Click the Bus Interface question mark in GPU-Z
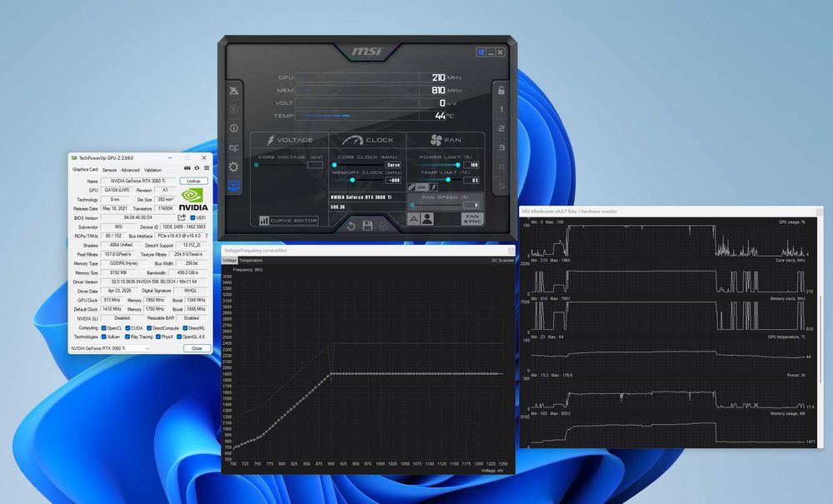 tap(207, 236)
